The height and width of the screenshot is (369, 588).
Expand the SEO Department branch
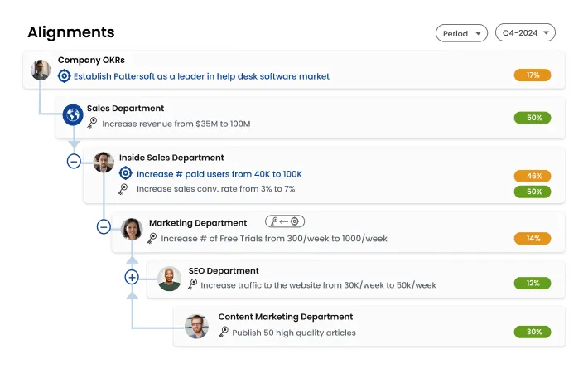132,277
